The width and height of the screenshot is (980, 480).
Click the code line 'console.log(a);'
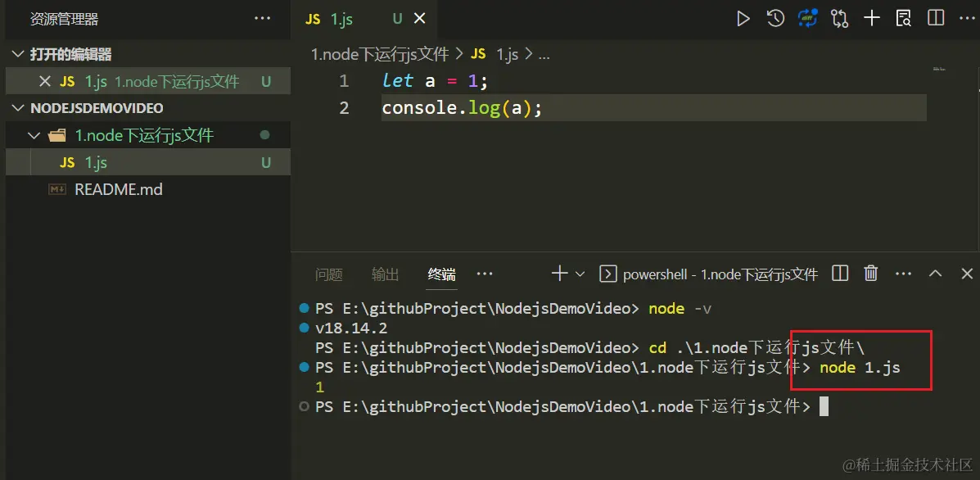(x=462, y=108)
